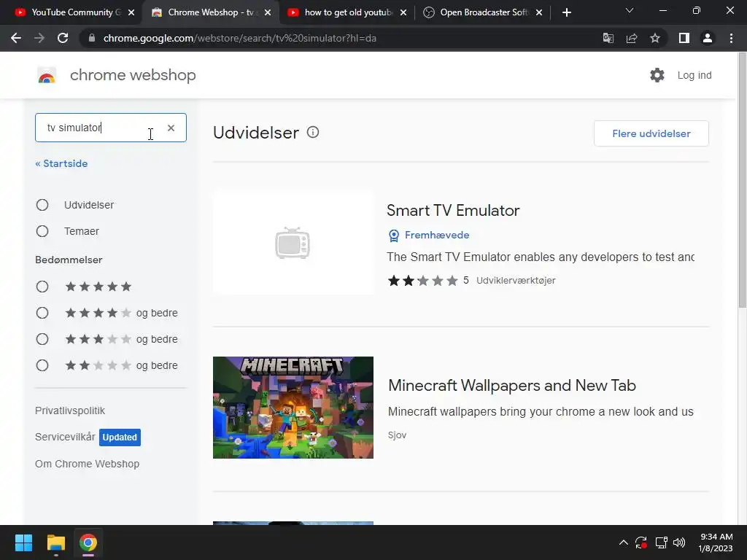This screenshot has height=560, width=747.
Task: Click Log ind link
Action: click(694, 75)
